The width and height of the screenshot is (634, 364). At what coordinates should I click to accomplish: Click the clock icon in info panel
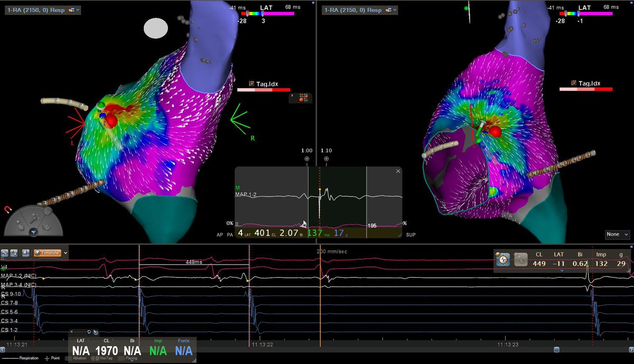coord(503,260)
